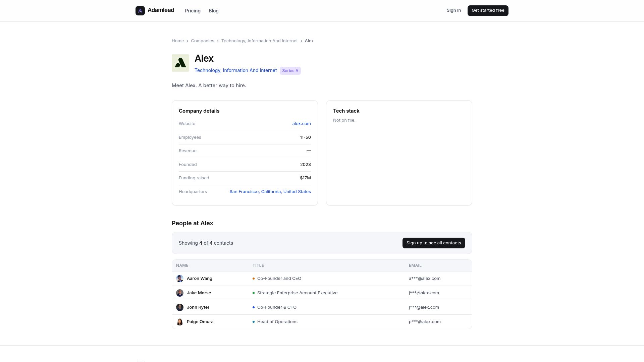The image size is (644, 362).
Task: Open the Companies breadcrumb
Action: click(203, 41)
